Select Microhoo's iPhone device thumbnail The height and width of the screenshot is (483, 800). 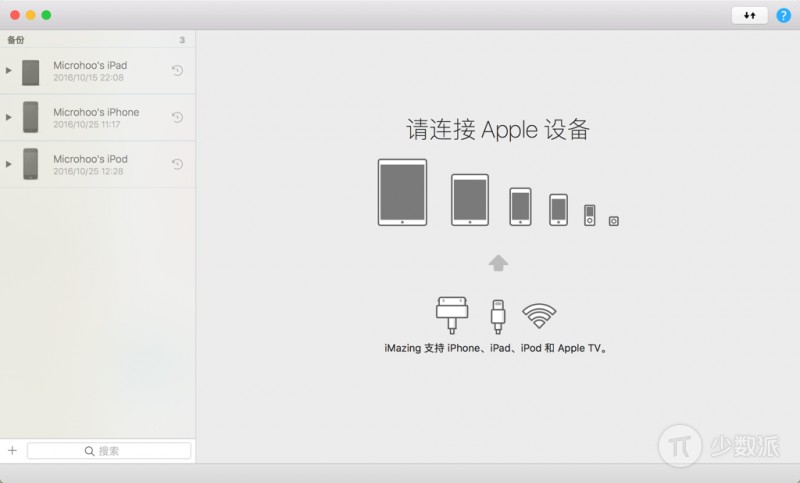tap(31, 117)
